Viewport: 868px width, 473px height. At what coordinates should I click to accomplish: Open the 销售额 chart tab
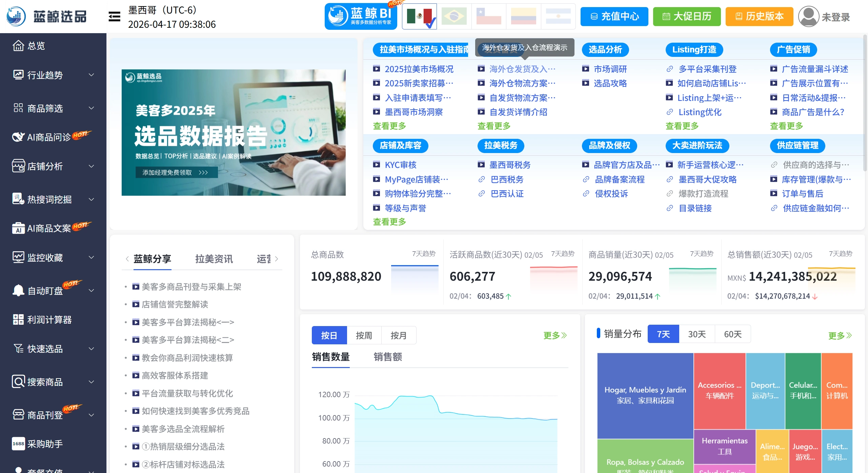[x=388, y=357]
